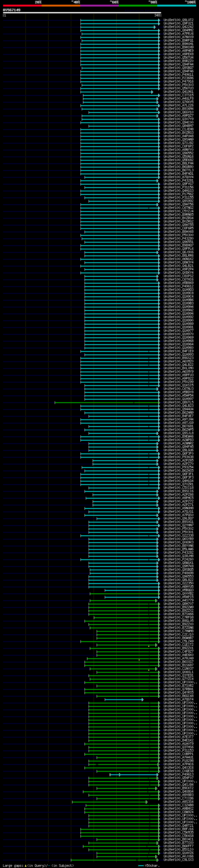Screen dimensions: 199x868
Task: Open hit UniRef100_Q84MM2
Action: 179,30
